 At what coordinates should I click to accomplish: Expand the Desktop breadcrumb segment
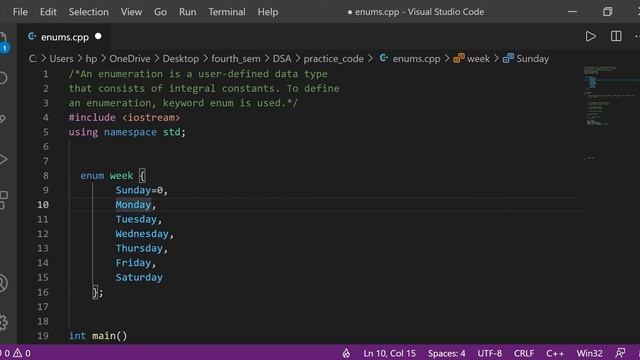pos(180,59)
